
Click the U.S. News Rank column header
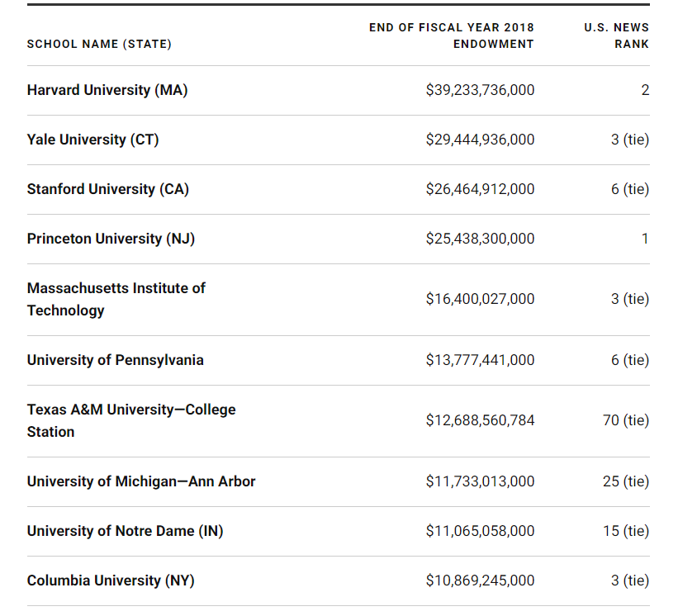pos(616,36)
